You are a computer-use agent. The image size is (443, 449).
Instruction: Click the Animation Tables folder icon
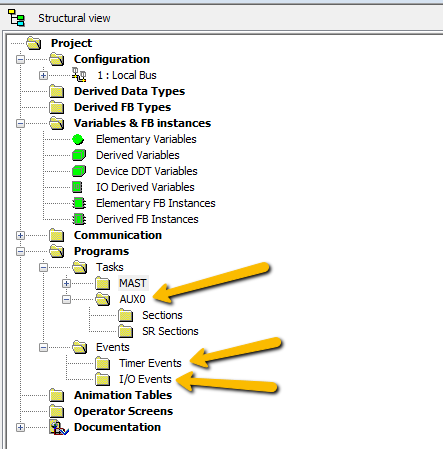coord(57,395)
